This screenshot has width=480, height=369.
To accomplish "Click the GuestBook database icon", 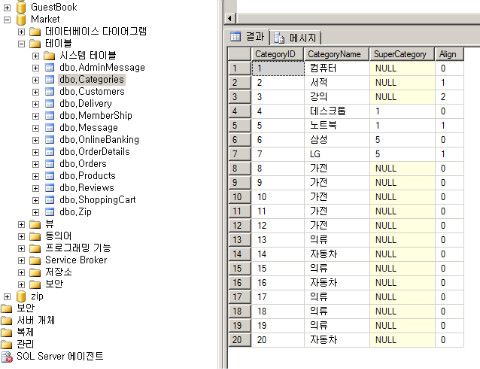I will (x=21, y=6).
